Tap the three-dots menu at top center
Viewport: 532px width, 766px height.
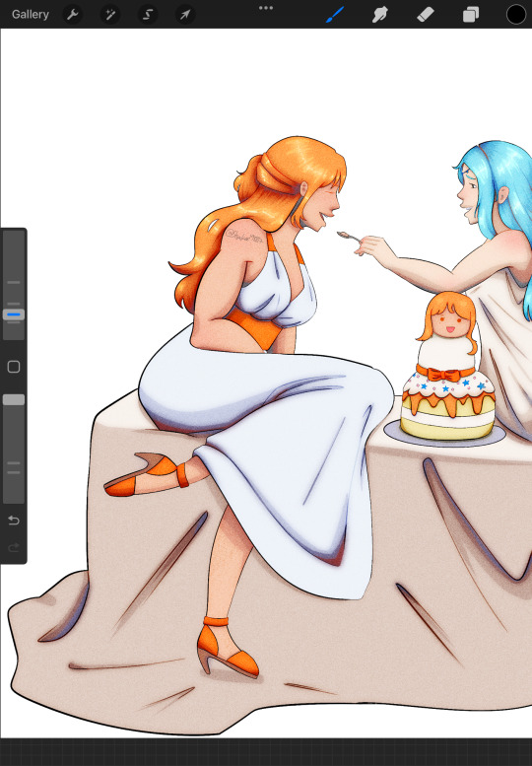(266, 8)
